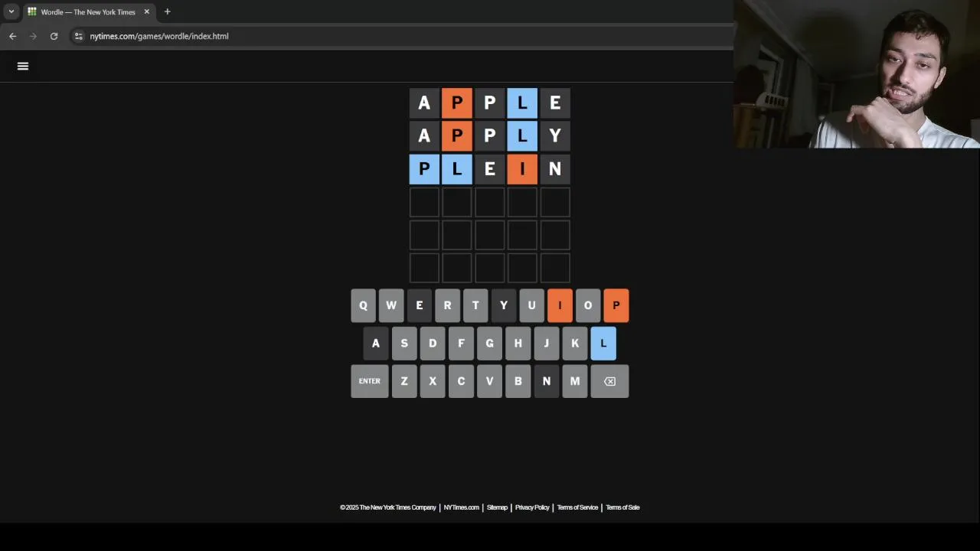Tap the V key on keyboard
Viewport: 980px width, 551px height.
(x=489, y=381)
